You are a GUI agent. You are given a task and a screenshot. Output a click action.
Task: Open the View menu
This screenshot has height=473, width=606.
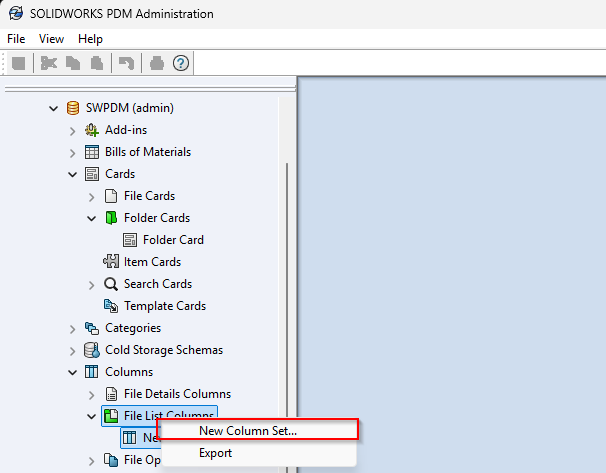51,39
